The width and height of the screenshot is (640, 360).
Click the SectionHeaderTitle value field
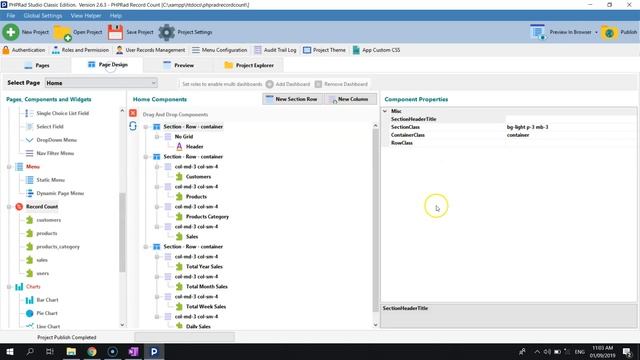[570, 119]
